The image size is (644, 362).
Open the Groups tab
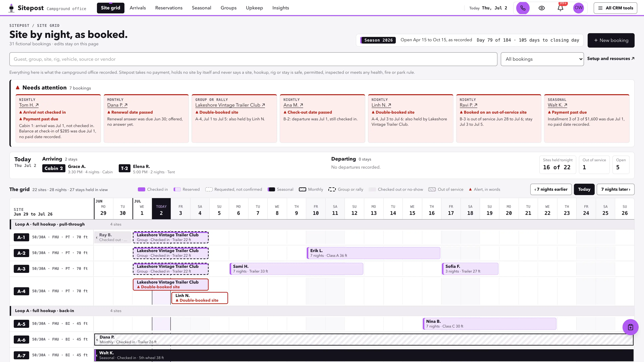point(228,8)
